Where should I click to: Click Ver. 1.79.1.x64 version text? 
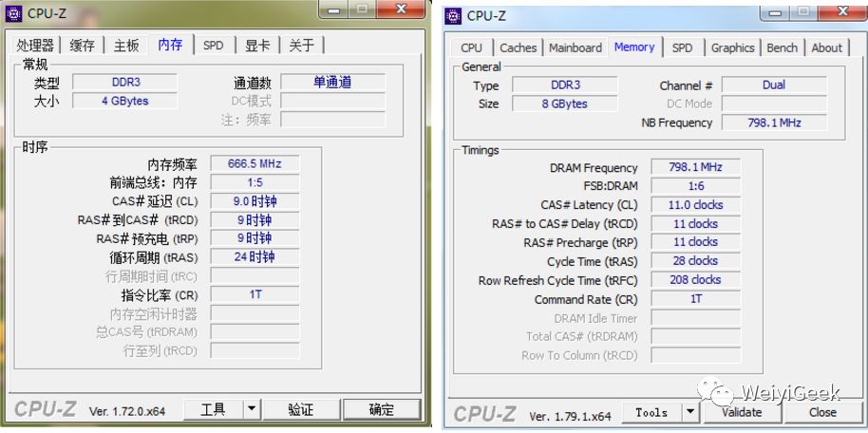point(570,416)
